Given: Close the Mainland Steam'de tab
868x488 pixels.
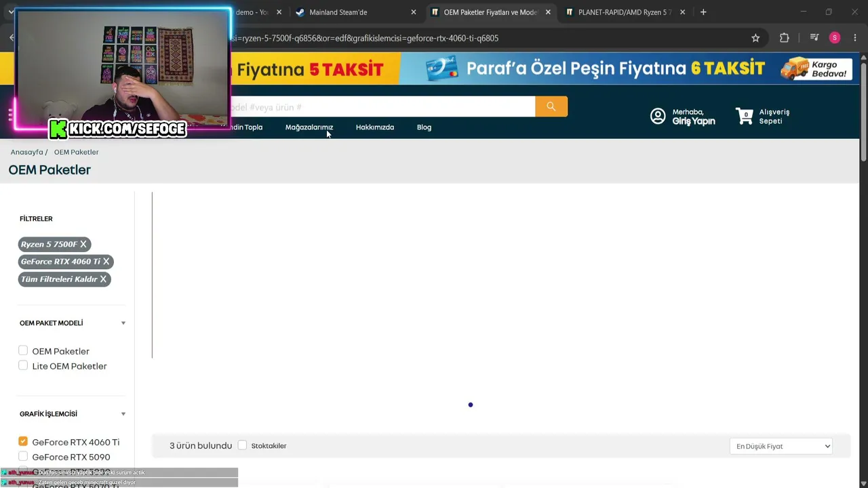Looking at the screenshot, I should 414,12.
